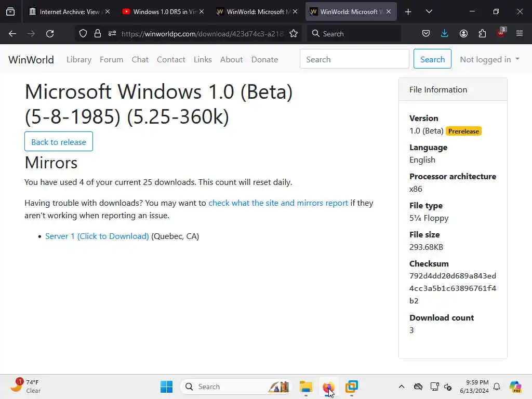Screen dimensions: 532x399
Task: Open the Forum nav item
Action: point(111,59)
